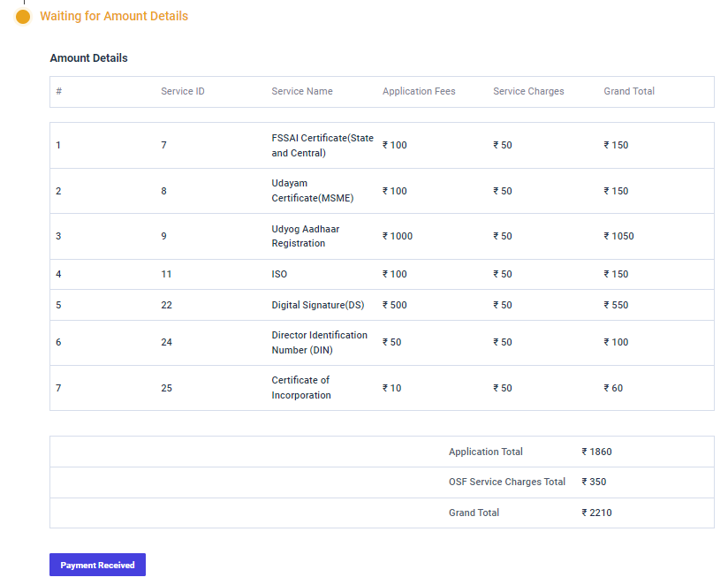Click the Udyog Aadhaar Registration service name
The image size is (728, 585).
tap(305, 236)
